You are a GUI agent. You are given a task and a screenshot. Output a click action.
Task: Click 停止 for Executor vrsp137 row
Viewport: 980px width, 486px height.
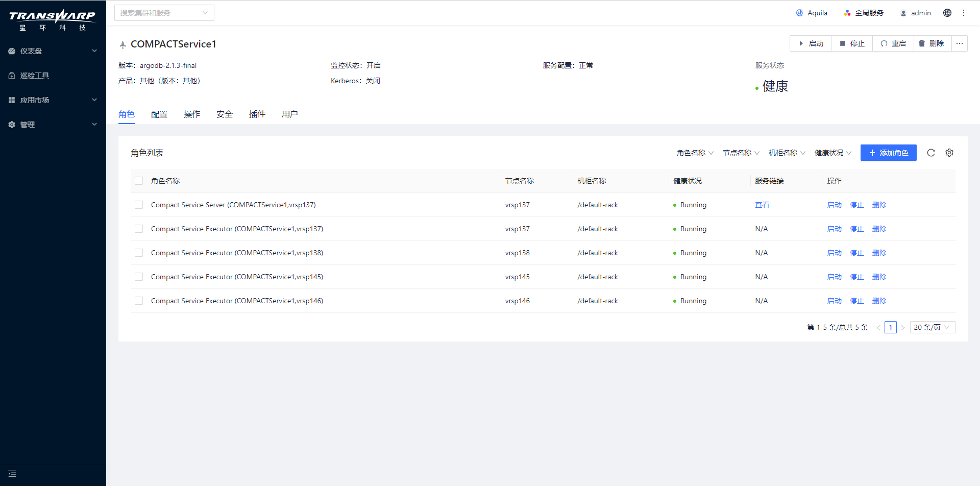857,229
